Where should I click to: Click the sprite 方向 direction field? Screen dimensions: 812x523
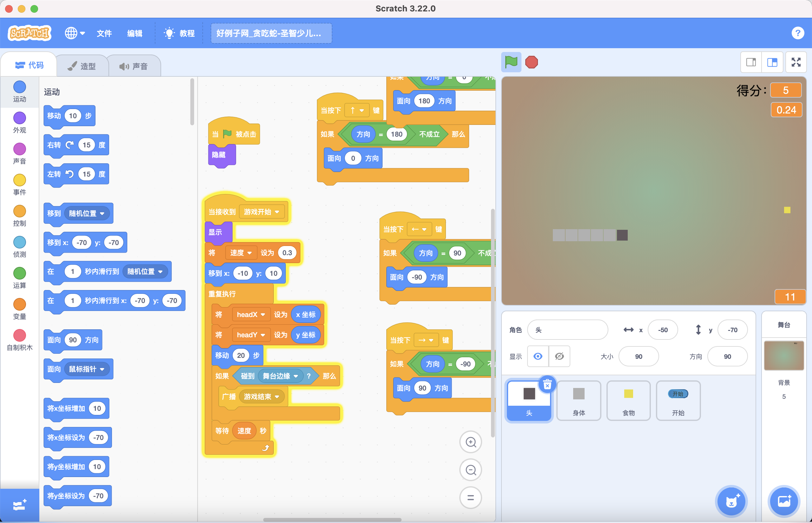(x=727, y=356)
